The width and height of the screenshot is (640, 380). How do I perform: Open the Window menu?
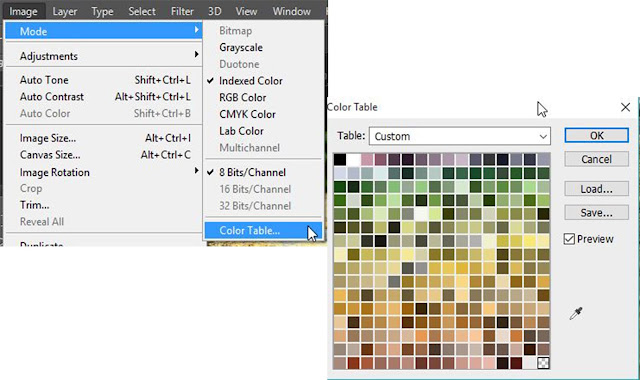click(x=291, y=11)
